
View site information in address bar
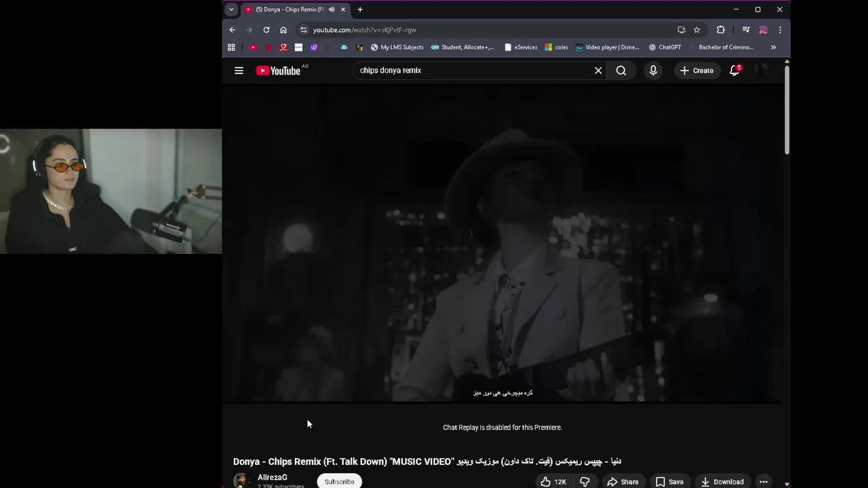[304, 30]
